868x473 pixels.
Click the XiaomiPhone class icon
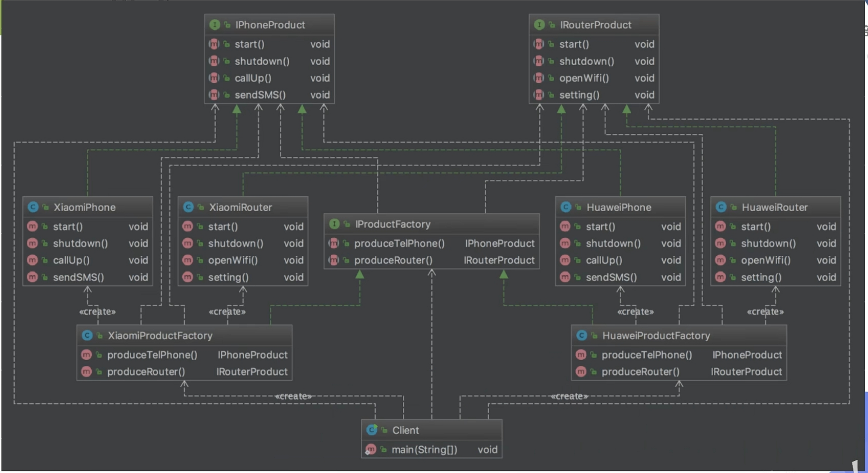click(33, 207)
